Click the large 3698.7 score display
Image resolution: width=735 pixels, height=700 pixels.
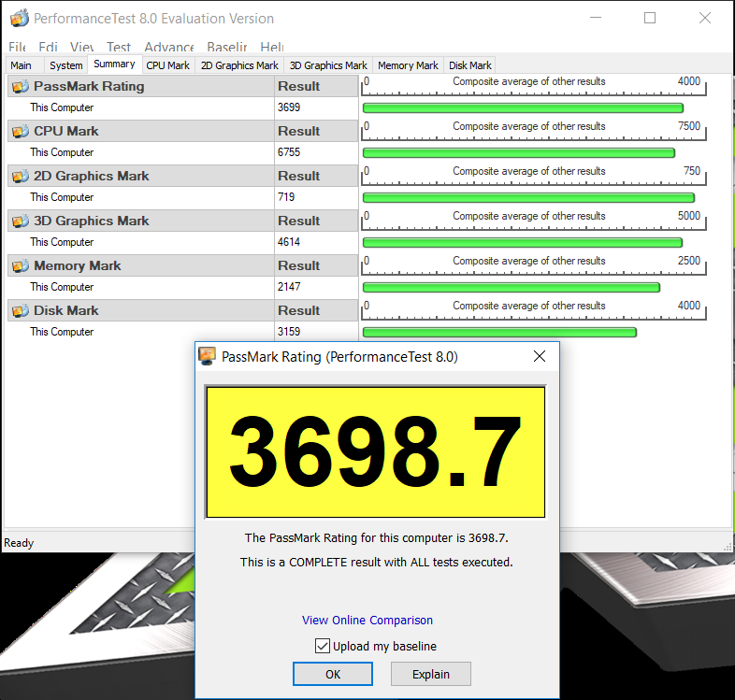[376, 452]
